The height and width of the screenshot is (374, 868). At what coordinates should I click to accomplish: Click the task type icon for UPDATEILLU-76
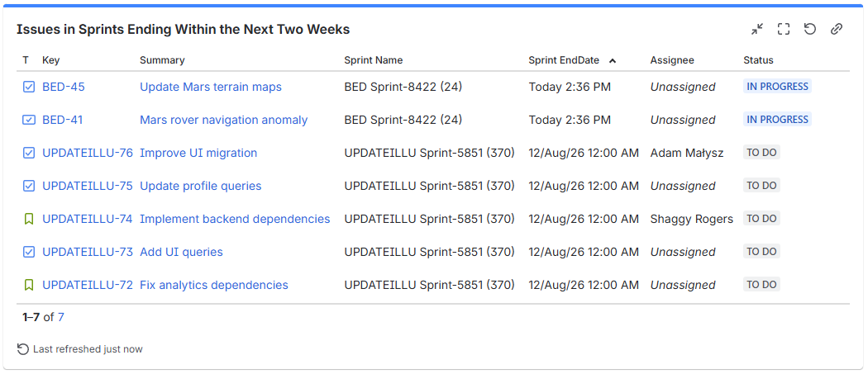[x=29, y=154]
